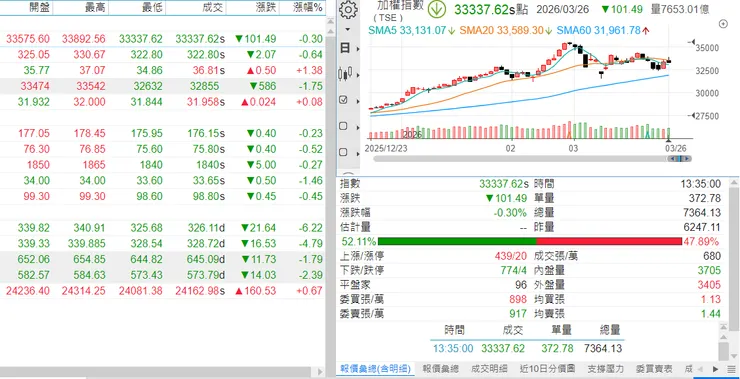740x379 pixels.
Task: Select the row with price 322.80s
Action: pyautogui.click(x=162, y=55)
